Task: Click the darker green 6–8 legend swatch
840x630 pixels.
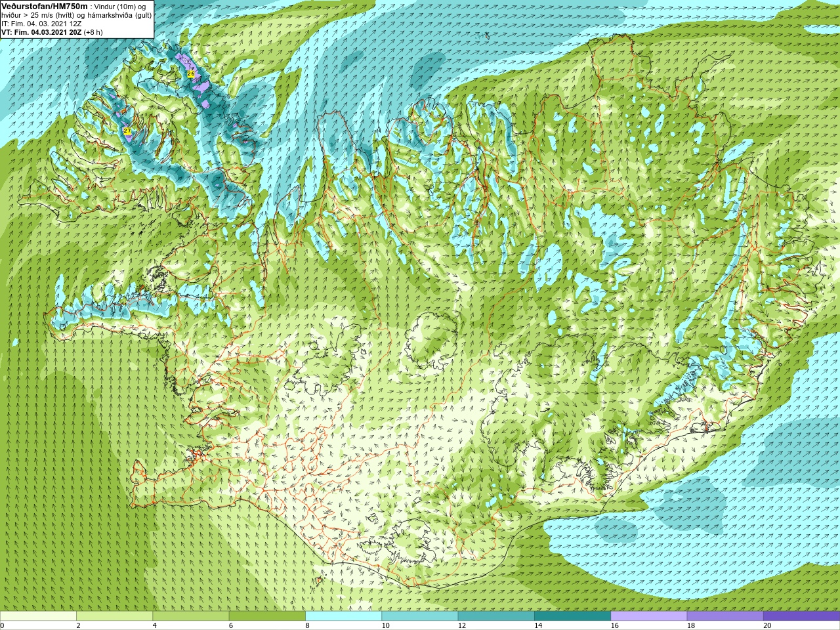Action: tap(267, 616)
